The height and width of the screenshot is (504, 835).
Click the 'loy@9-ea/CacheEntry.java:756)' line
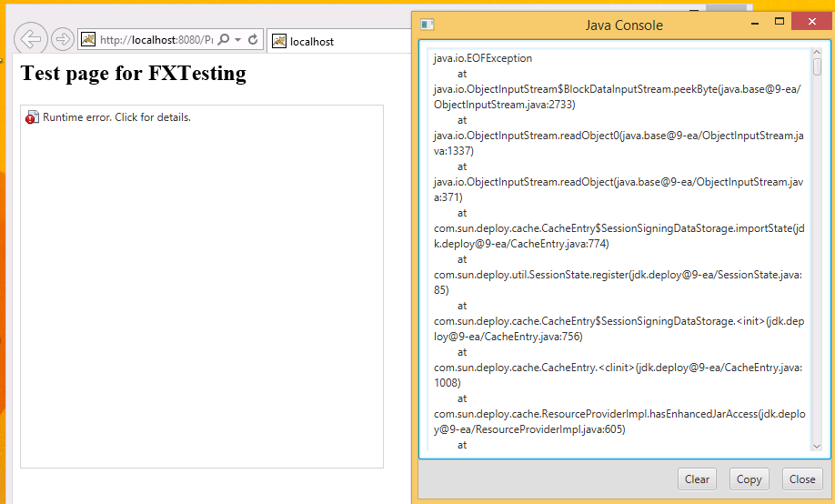click(508, 337)
